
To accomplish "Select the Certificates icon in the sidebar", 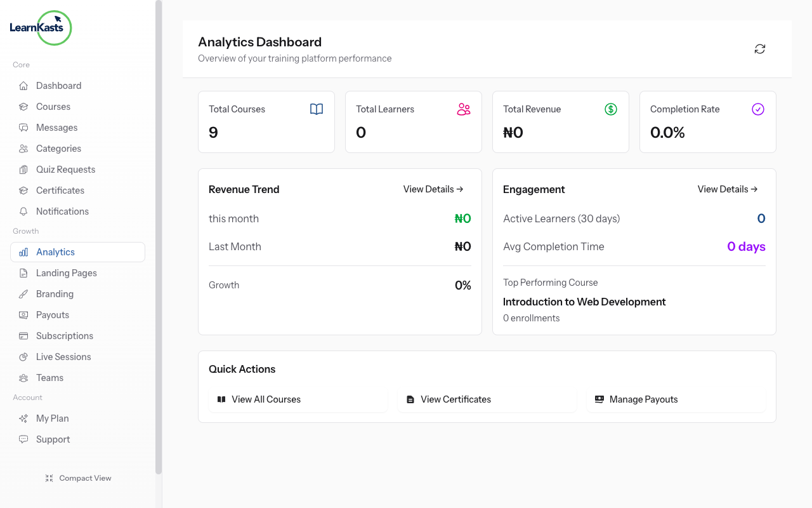I will coord(23,190).
